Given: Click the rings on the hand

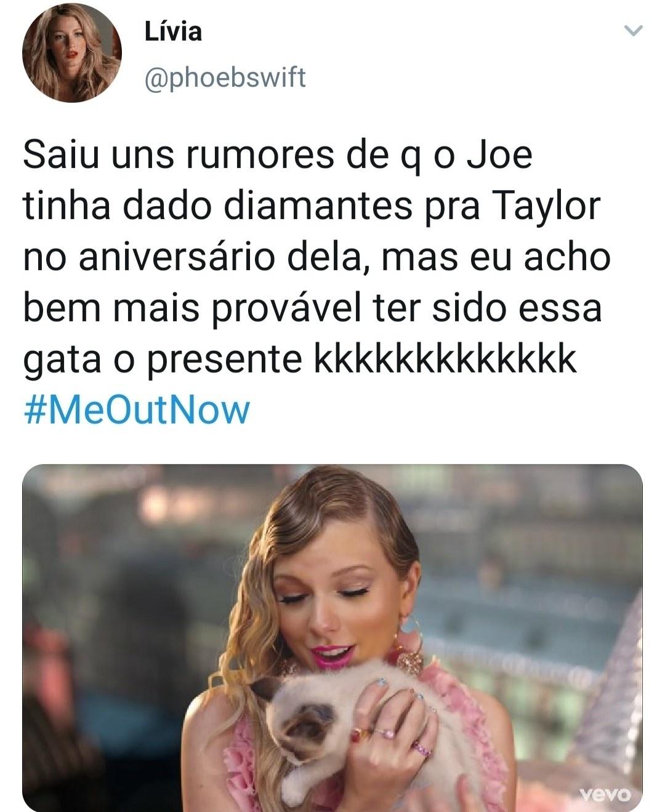Looking at the screenshot, I should [393, 738].
